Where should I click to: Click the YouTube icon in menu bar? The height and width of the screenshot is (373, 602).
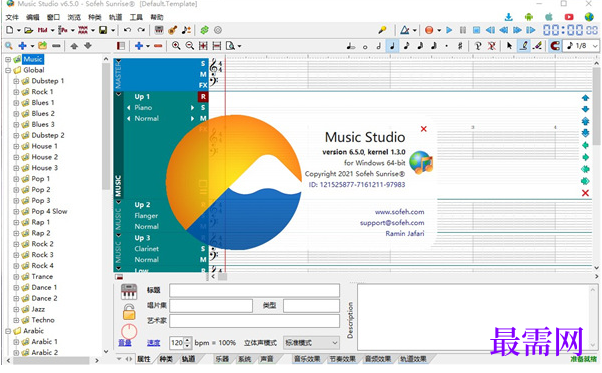coord(569,17)
